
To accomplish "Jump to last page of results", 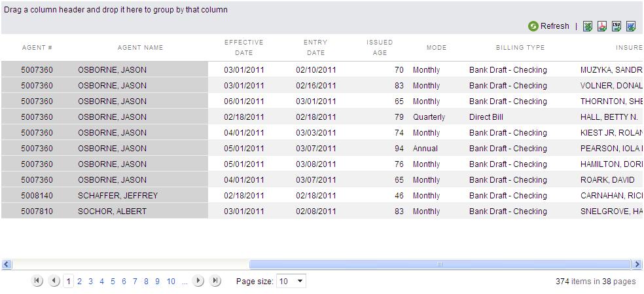I will [215, 281].
